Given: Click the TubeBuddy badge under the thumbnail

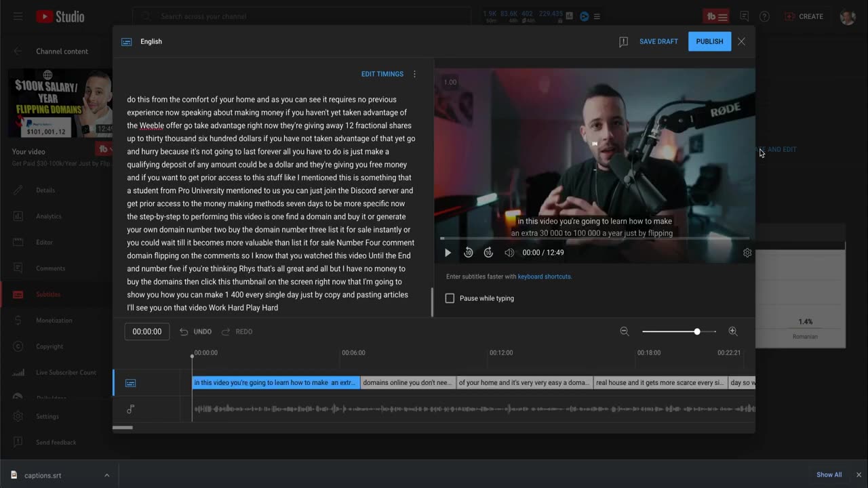Looking at the screenshot, I should click(104, 148).
